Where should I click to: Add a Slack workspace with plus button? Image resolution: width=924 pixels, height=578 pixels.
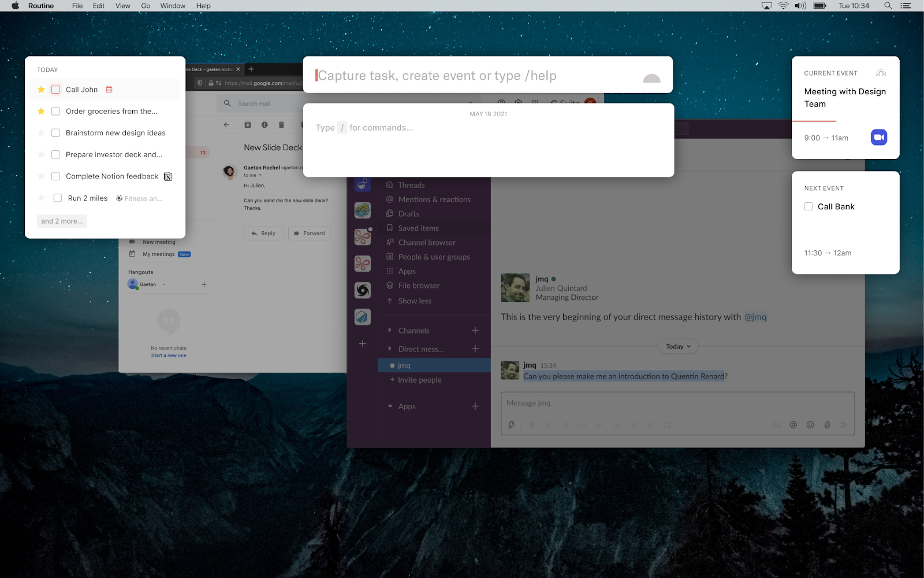pos(363,343)
